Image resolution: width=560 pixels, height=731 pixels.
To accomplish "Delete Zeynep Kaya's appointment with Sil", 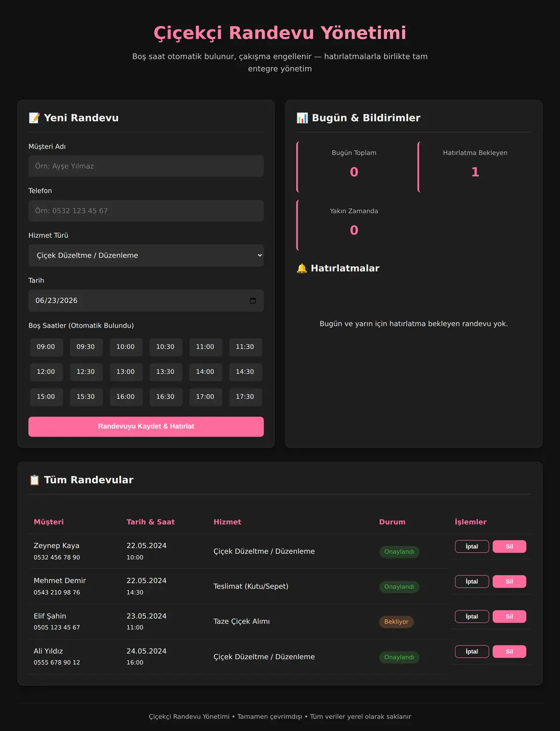I will pos(510,547).
